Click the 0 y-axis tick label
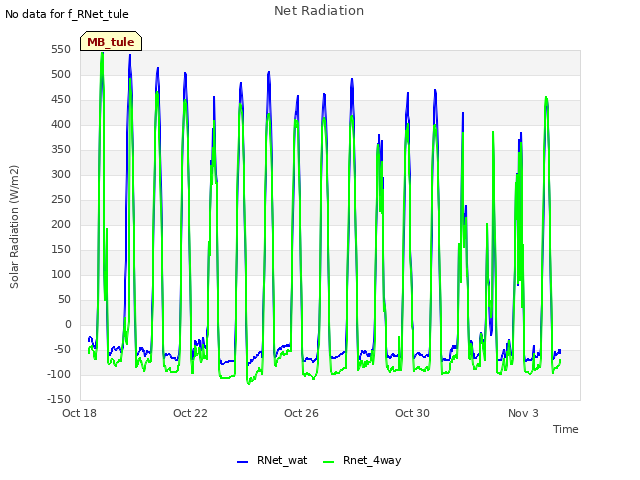The image size is (640, 480). [x=68, y=324]
